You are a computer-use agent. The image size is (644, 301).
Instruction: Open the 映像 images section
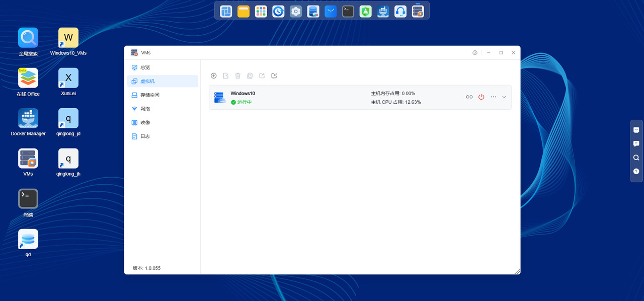[162, 122]
